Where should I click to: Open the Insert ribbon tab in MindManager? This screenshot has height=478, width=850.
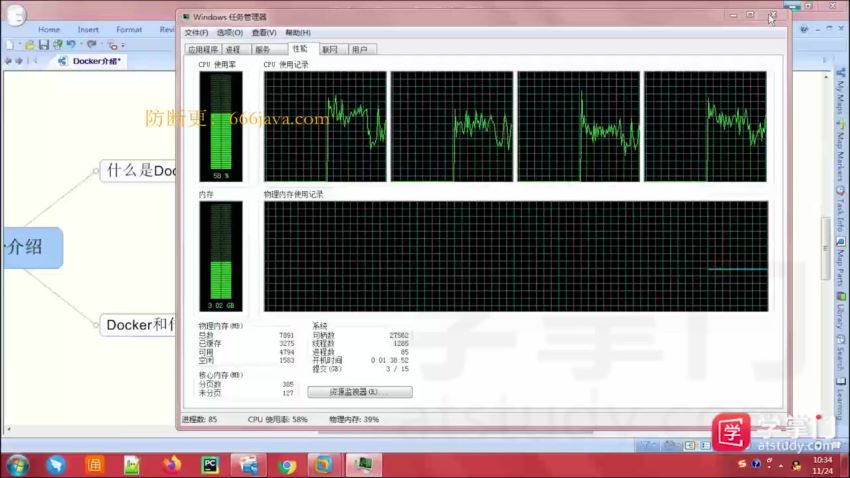(x=88, y=29)
